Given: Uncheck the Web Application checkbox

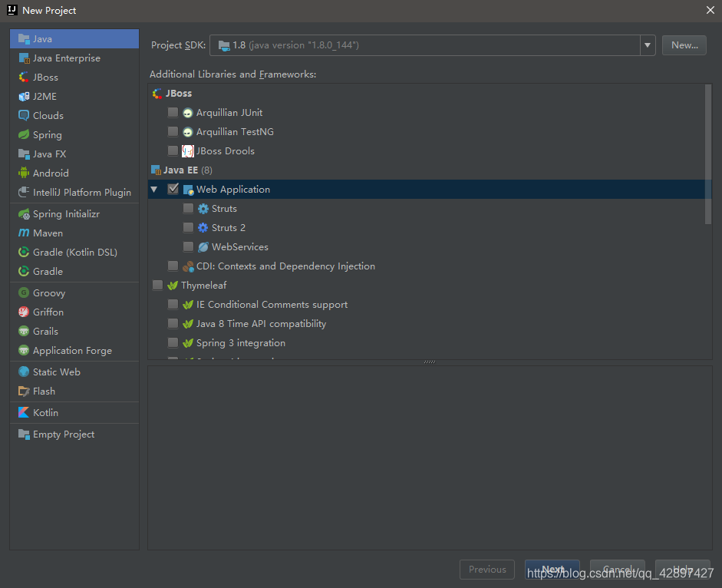Looking at the screenshot, I should [x=173, y=189].
